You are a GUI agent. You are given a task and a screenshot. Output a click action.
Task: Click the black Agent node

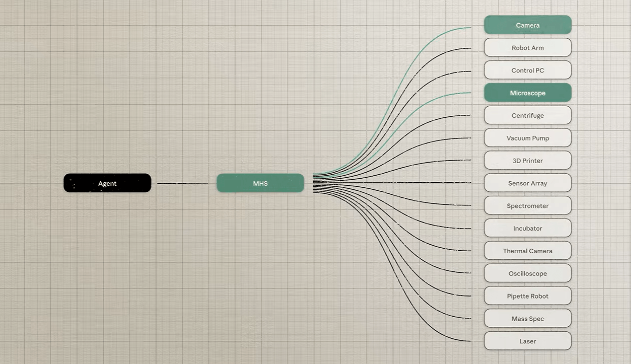click(107, 183)
